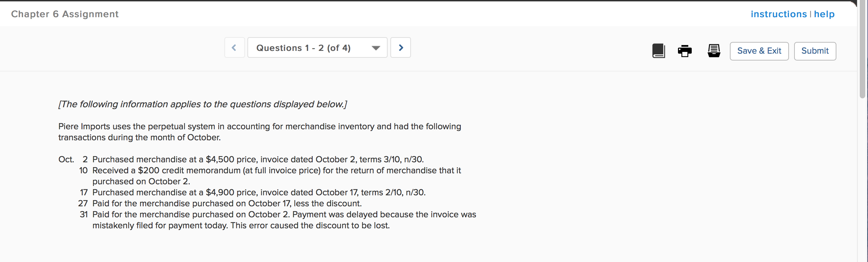Click the 'Save & Exit' button

point(759,51)
